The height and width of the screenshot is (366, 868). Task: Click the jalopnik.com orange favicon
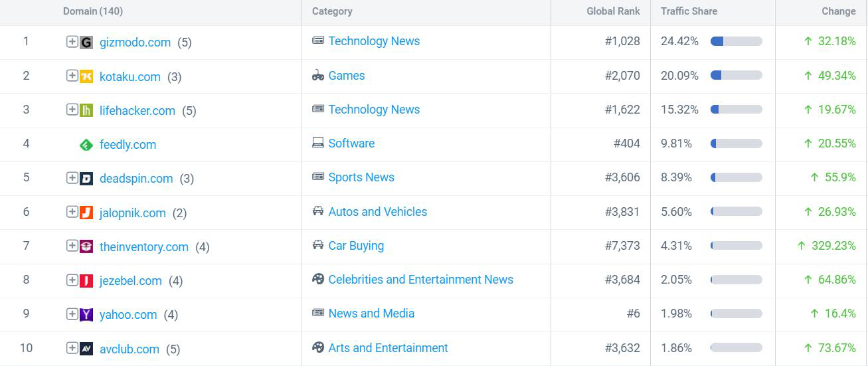[x=86, y=213]
